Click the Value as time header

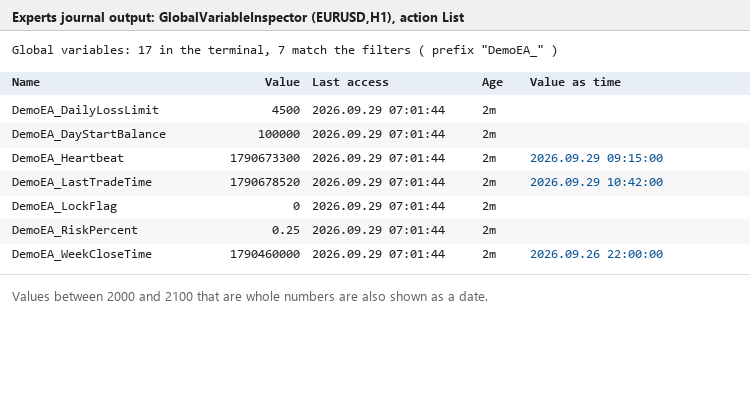point(575,82)
